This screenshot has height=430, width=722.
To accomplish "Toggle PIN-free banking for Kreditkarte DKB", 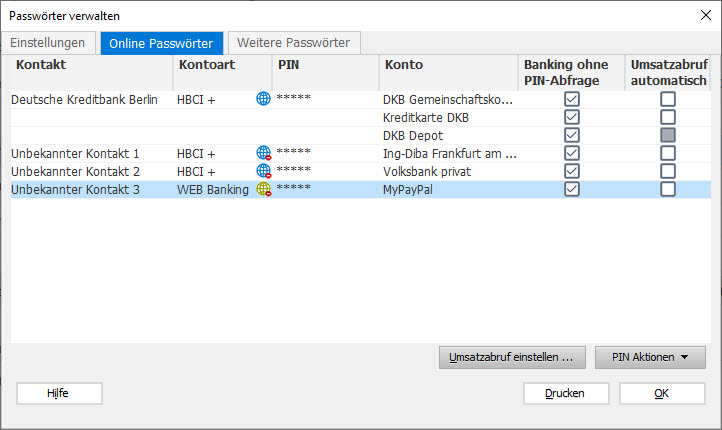I will click(572, 118).
